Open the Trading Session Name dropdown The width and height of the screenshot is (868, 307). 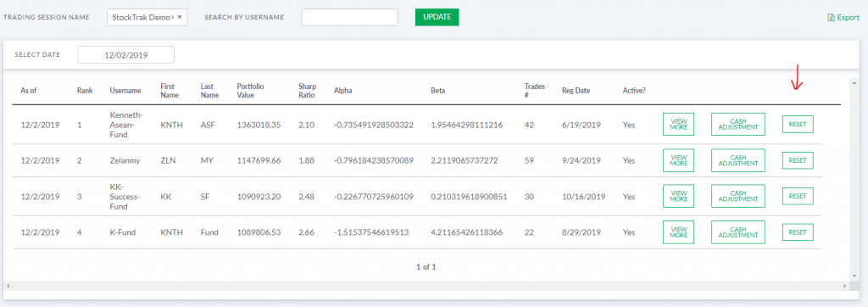[x=147, y=17]
